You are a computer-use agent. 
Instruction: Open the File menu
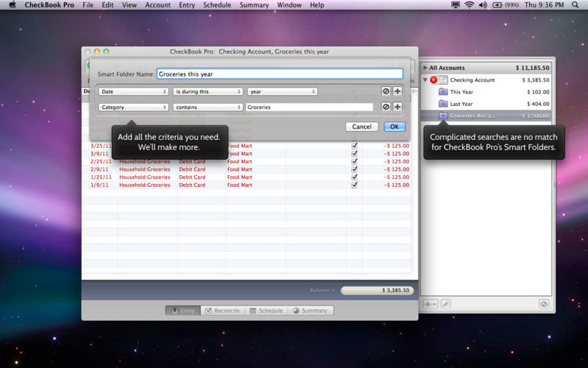pyautogui.click(x=87, y=5)
